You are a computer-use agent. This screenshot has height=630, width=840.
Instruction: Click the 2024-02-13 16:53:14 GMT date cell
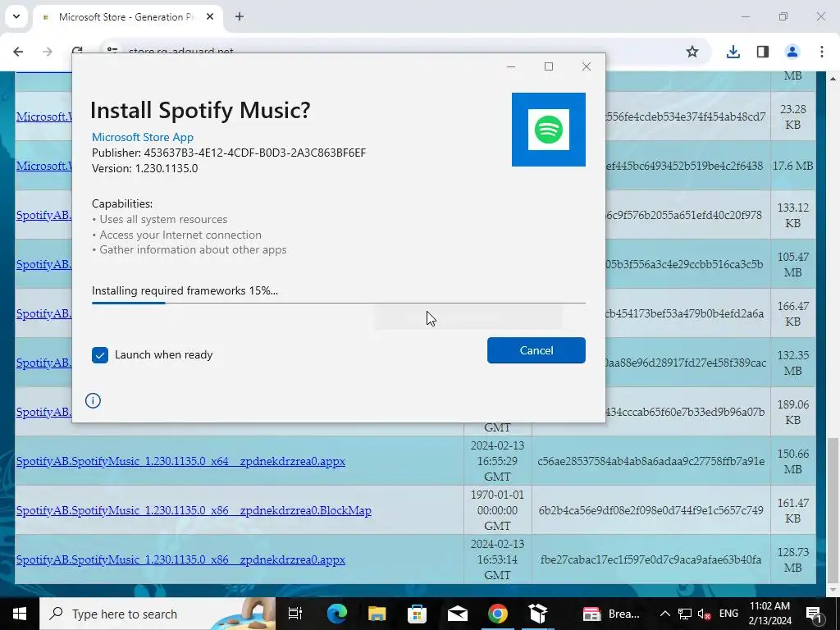click(x=497, y=559)
